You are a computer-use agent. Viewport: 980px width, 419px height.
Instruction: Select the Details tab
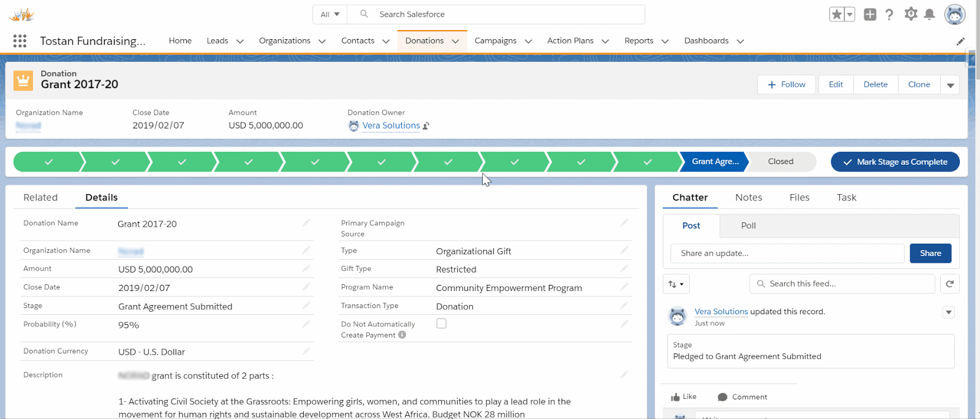[x=102, y=197]
